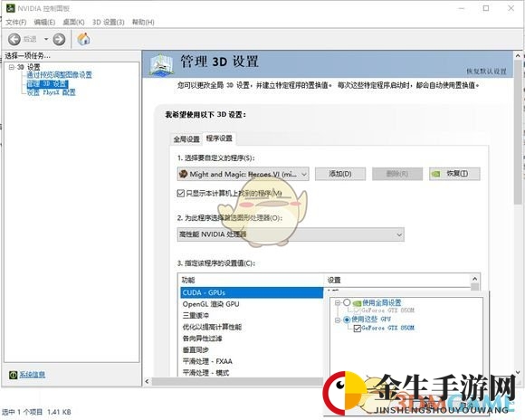Click the 设置 column header
The height and width of the screenshot is (420, 525).
[x=397, y=280]
